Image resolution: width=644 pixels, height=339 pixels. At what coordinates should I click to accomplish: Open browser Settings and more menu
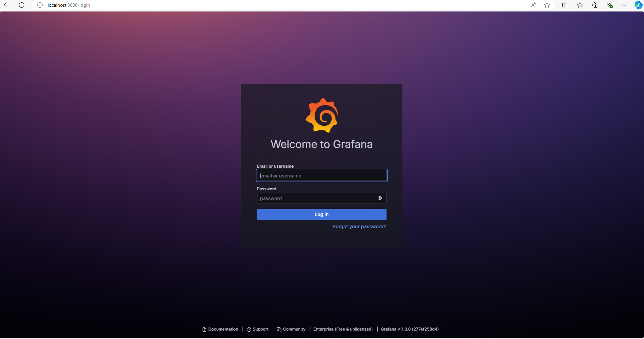[624, 5]
